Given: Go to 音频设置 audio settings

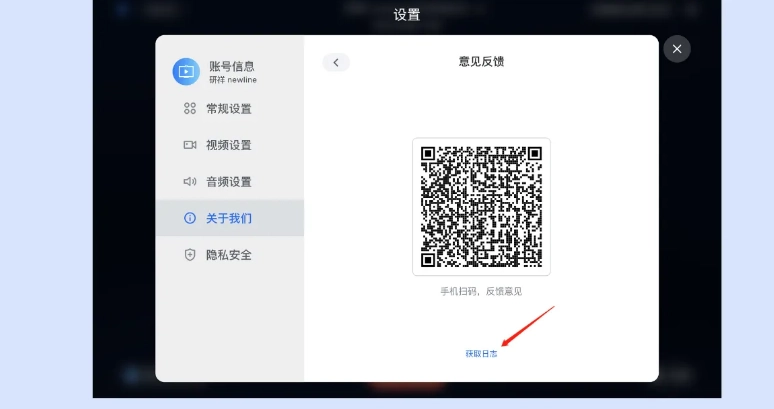Looking at the screenshot, I should pyautogui.click(x=230, y=182).
